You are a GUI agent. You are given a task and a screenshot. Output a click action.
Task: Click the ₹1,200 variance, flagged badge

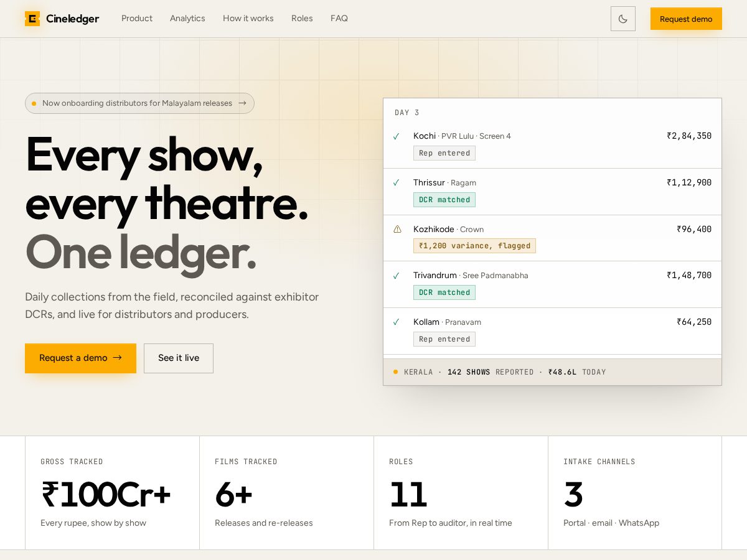click(474, 246)
